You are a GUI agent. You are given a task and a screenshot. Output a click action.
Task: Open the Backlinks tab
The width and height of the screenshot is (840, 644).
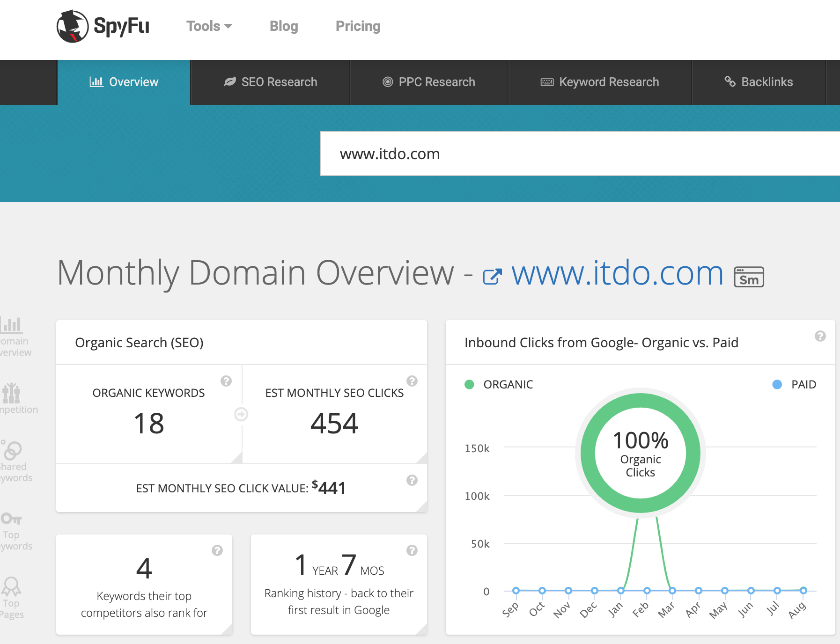tap(759, 82)
